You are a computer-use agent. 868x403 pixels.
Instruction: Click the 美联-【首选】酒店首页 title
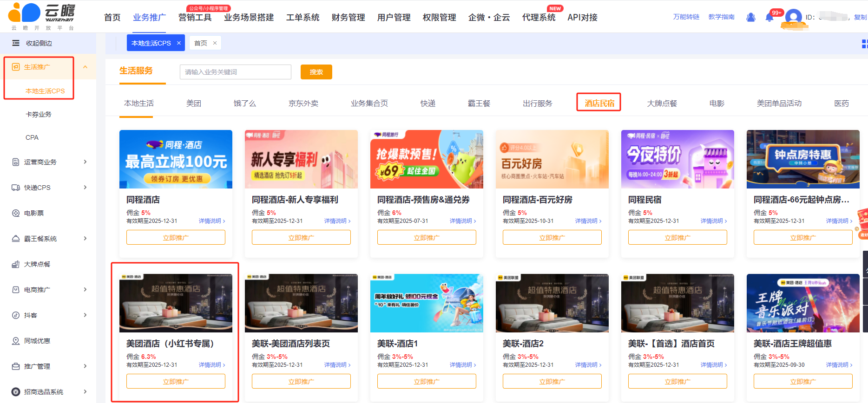671,344
